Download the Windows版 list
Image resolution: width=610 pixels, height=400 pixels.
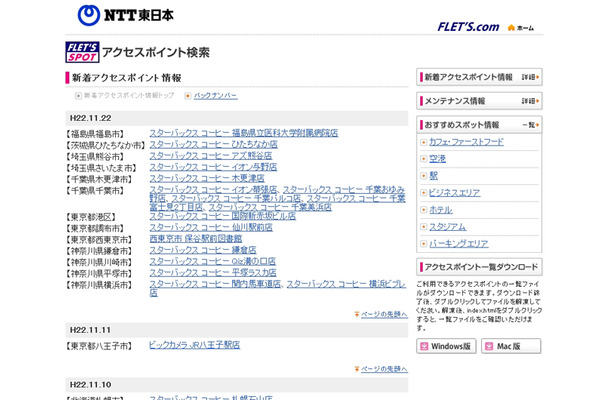point(446,346)
